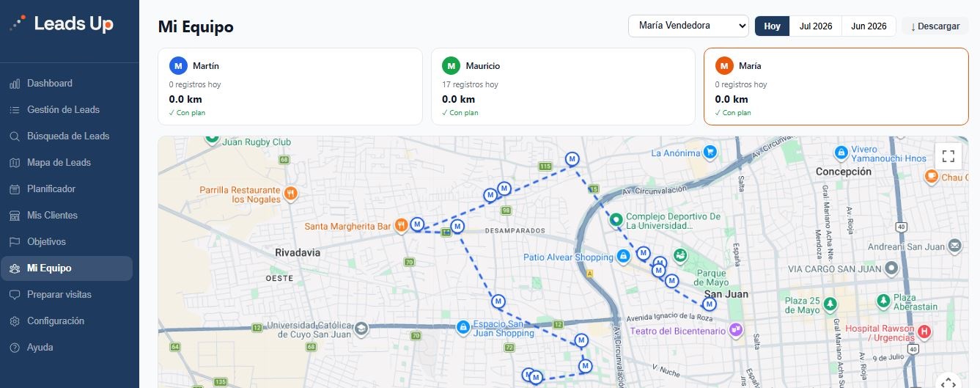
Task: Click the Mi Equipo people icon
Action: click(x=15, y=268)
